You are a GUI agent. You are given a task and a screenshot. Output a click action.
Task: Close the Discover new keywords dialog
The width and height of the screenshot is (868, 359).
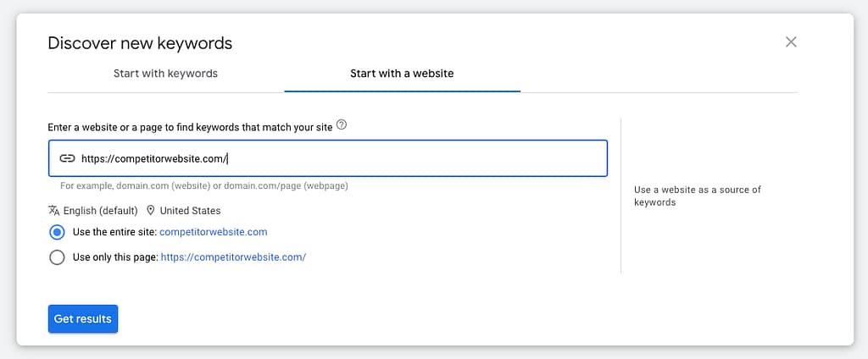[x=791, y=42]
